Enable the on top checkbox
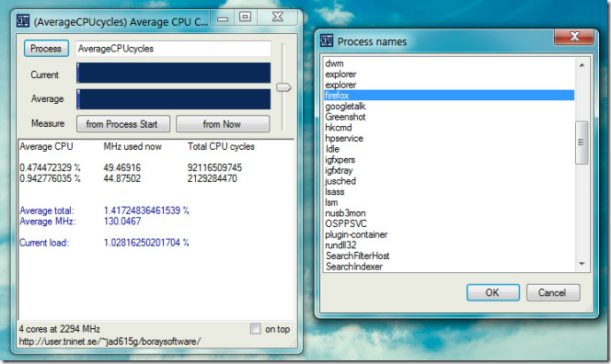Screen dimensions: 611x364 coord(255,328)
